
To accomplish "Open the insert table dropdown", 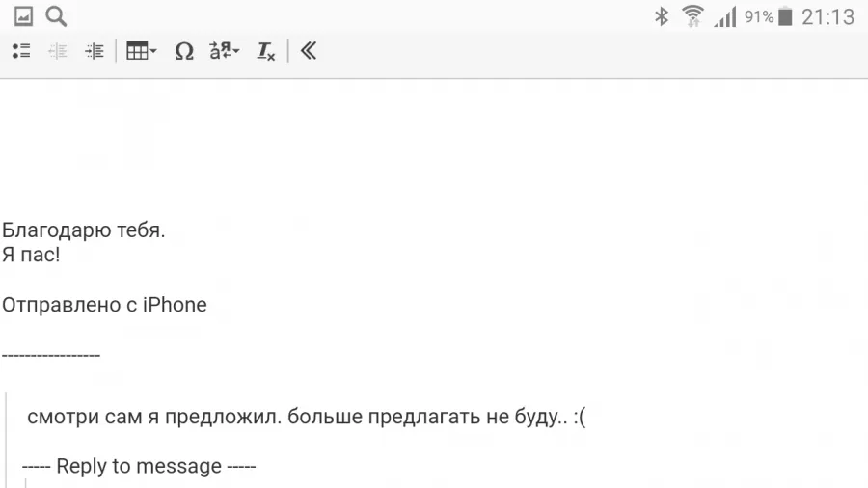I will pos(141,51).
